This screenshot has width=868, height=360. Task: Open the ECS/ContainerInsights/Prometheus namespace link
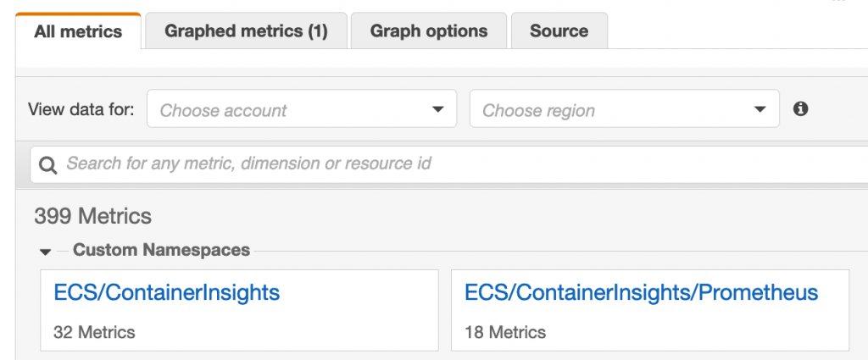[x=642, y=293]
